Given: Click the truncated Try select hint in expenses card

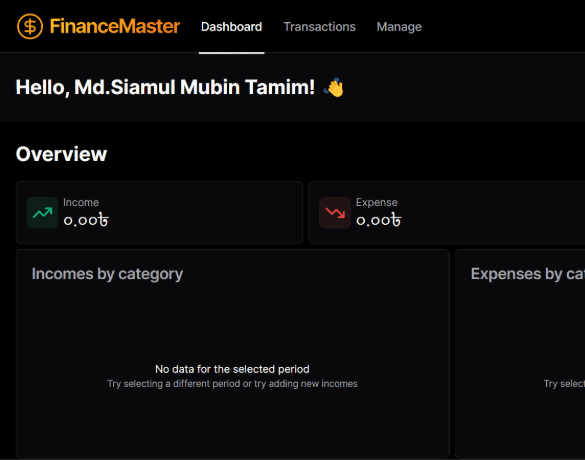Looking at the screenshot, I should coord(564,384).
